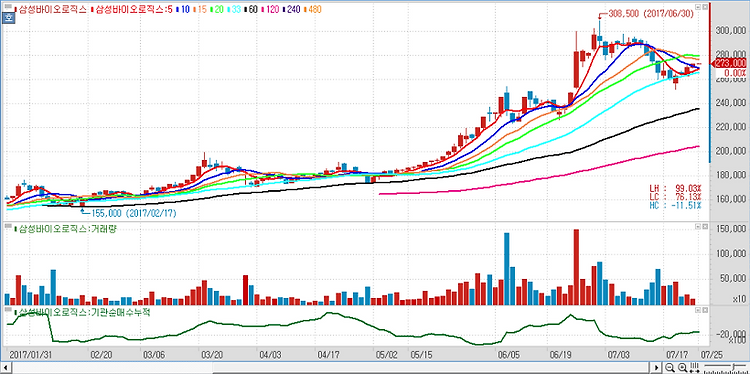
Task: Minimize the volume (거래량) panel
Action: (698, 228)
